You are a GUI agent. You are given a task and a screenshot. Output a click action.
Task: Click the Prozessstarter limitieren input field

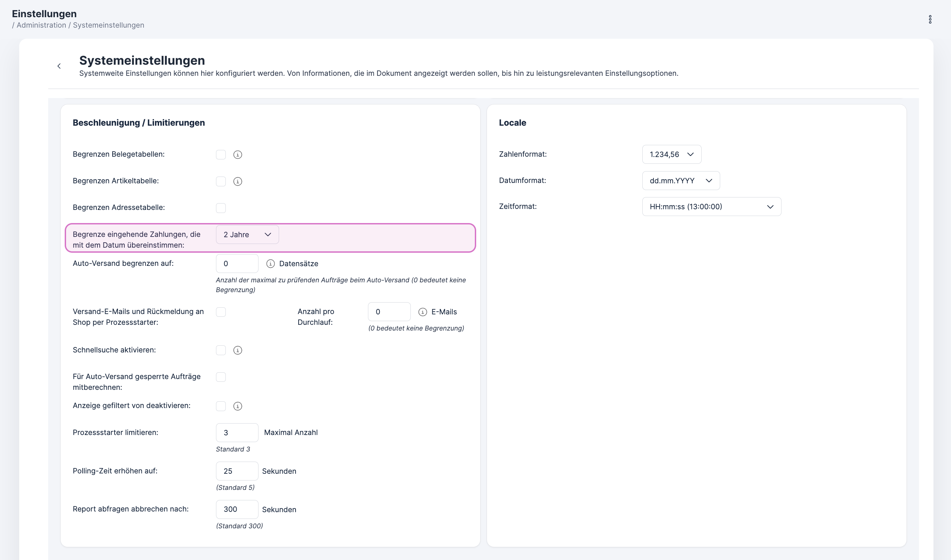[237, 432]
